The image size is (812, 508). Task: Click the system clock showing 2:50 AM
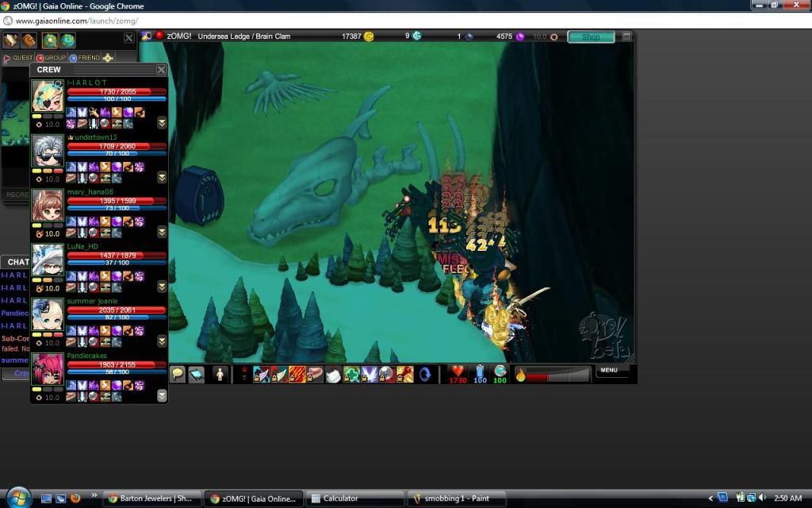coord(787,498)
